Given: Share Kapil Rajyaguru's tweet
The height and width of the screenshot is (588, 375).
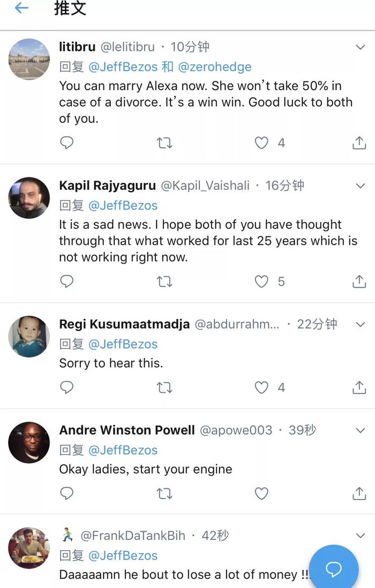Looking at the screenshot, I should click(359, 281).
